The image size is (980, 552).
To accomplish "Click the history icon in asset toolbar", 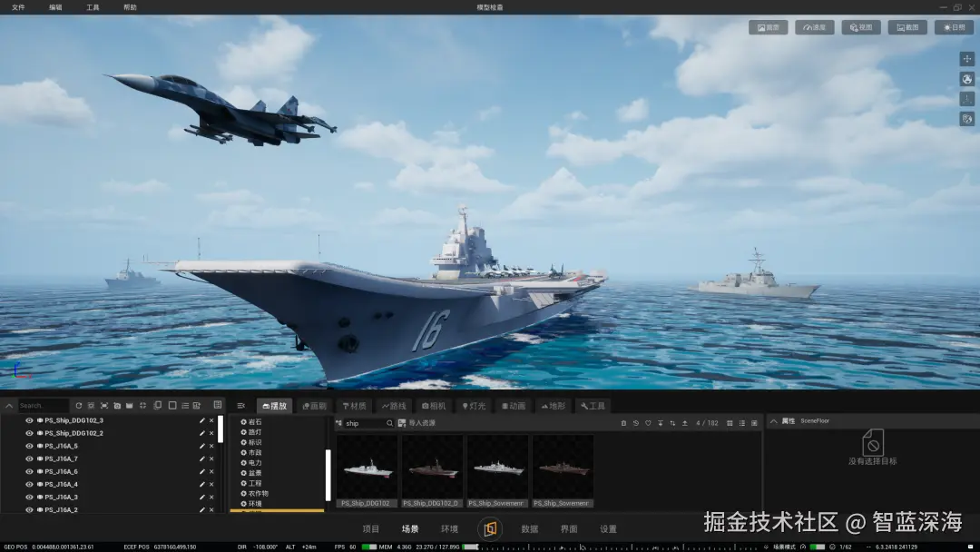I will [635, 423].
